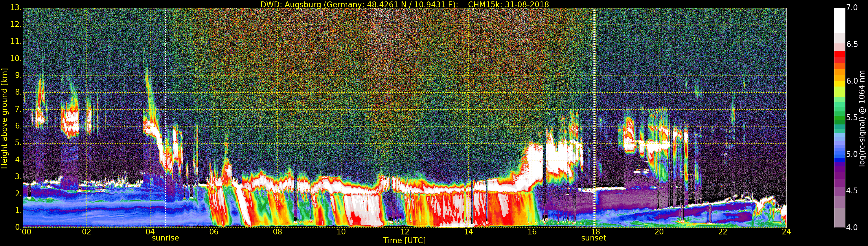The width and height of the screenshot is (868, 246).
Task: Select the "0." height axis tick label
Action: (18, 227)
